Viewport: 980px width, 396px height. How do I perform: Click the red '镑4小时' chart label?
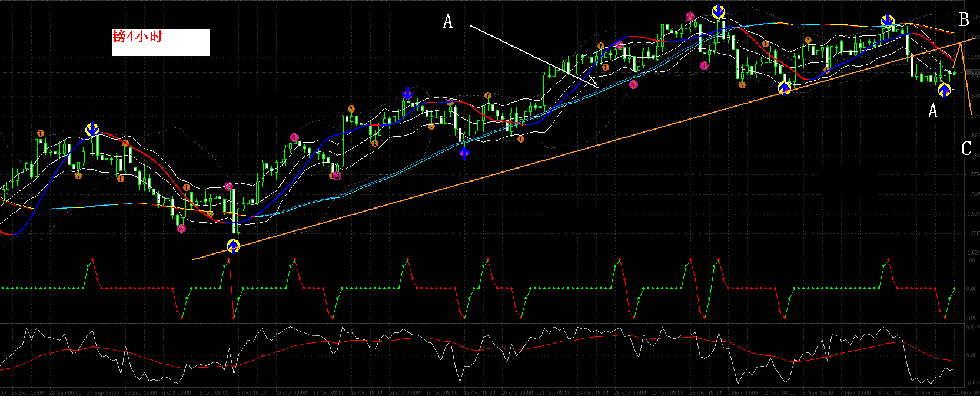pos(137,37)
